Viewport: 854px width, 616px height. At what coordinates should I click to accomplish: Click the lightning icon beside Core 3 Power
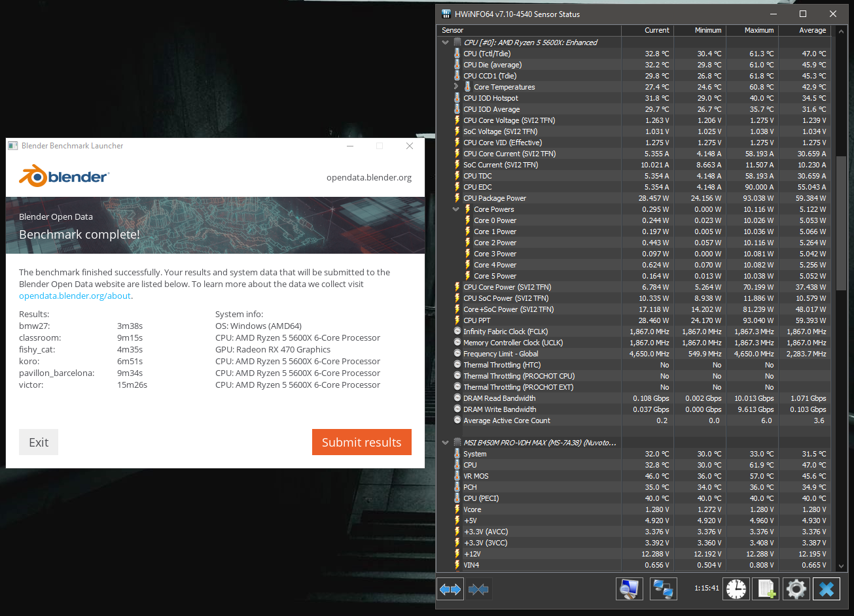(x=468, y=254)
